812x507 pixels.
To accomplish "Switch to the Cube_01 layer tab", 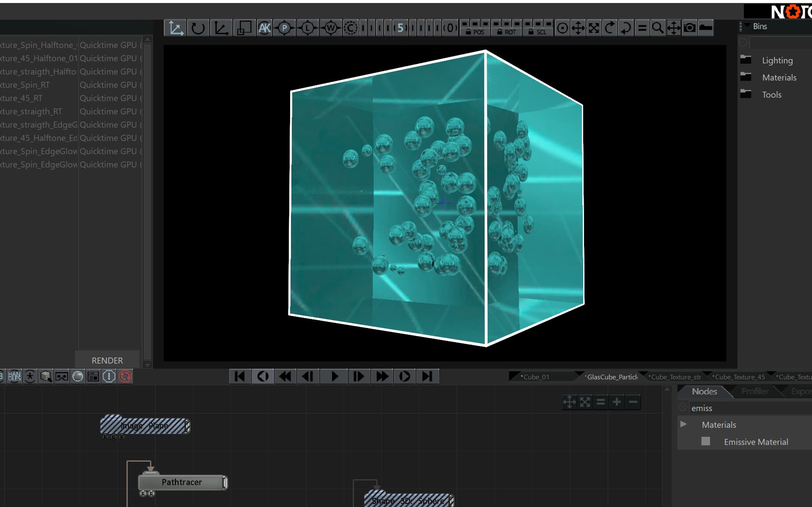I will [x=536, y=377].
